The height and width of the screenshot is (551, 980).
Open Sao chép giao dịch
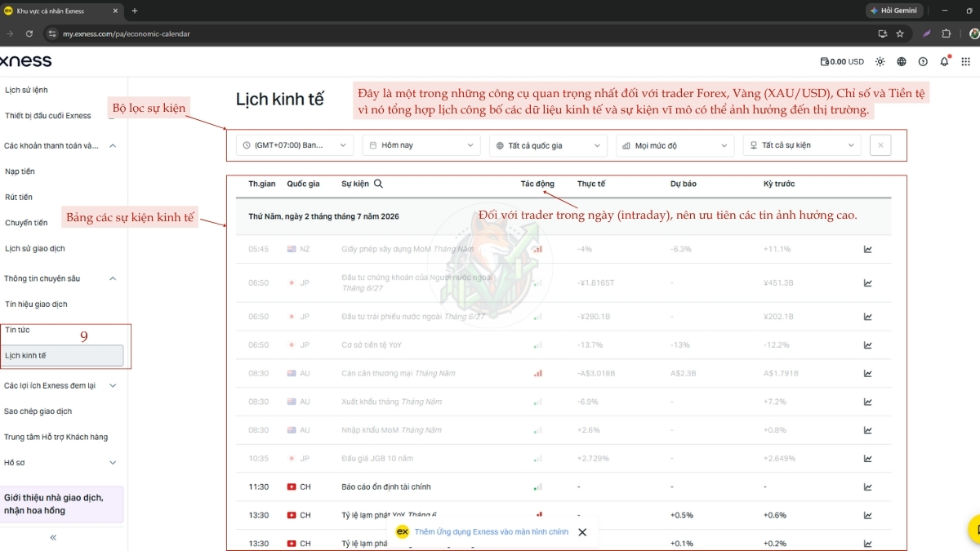pyautogui.click(x=38, y=411)
